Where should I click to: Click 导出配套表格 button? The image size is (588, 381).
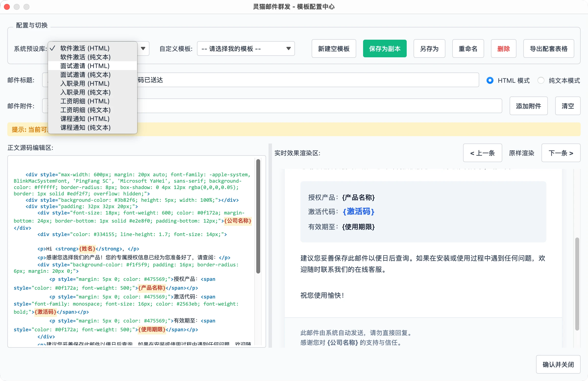549,49
